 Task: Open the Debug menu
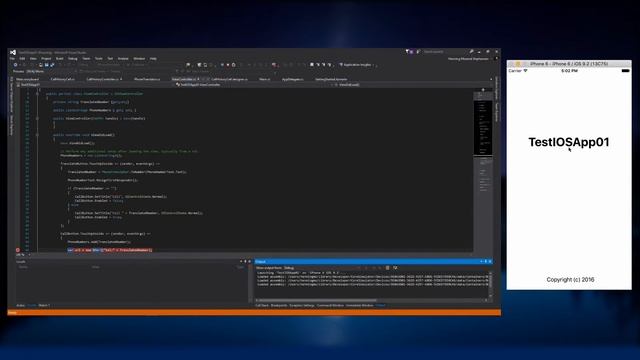point(73,59)
